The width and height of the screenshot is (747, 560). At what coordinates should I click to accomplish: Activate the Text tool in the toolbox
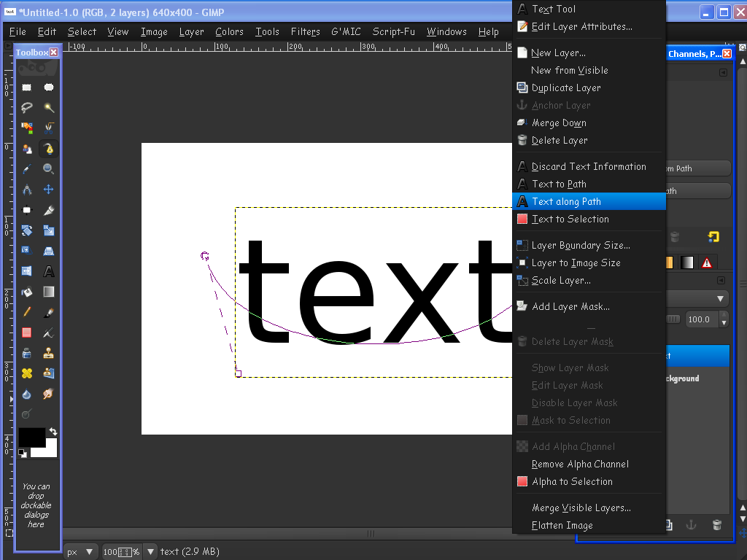point(48,271)
